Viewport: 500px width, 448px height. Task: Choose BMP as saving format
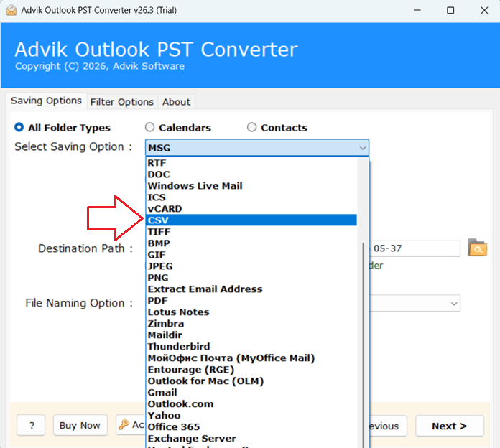point(251,243)
